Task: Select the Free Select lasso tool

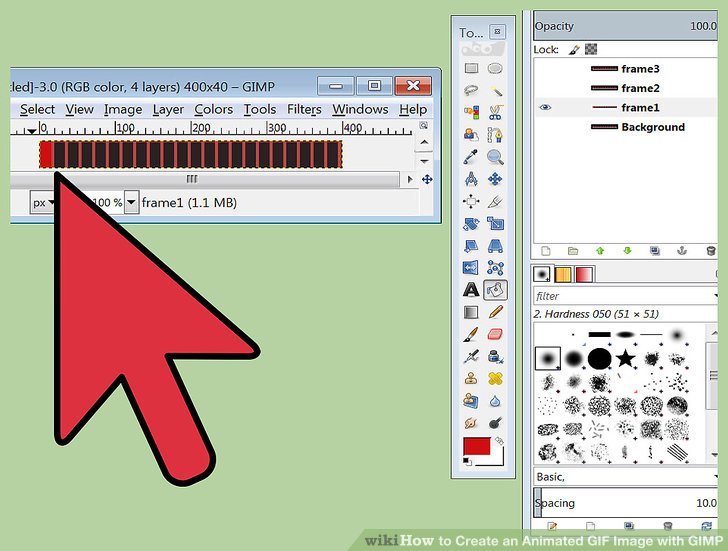Action: (x=471, y=90)
